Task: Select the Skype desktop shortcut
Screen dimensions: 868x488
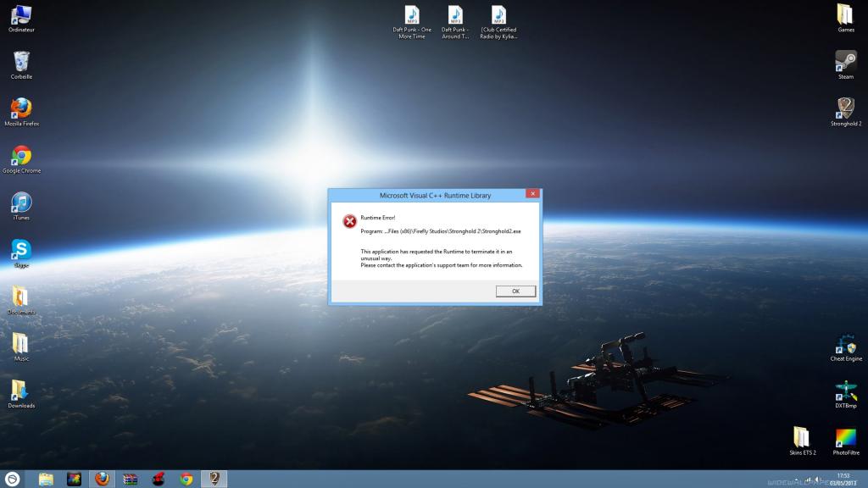Action: point(21,253)
